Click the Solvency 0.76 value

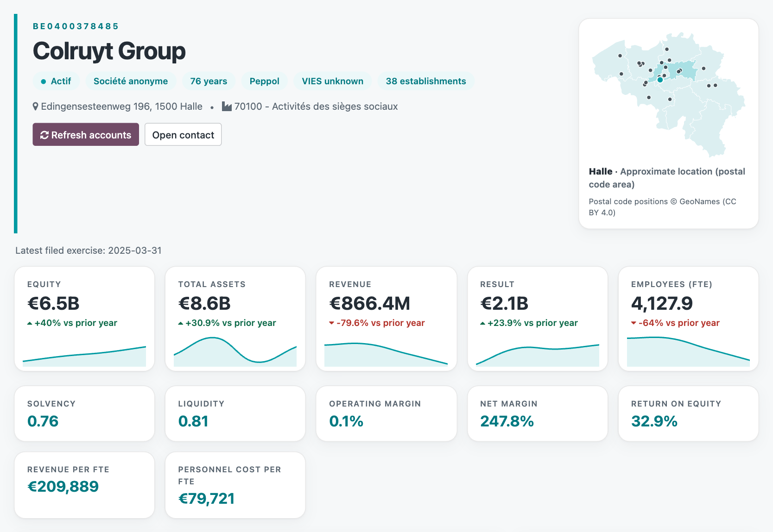43,421
